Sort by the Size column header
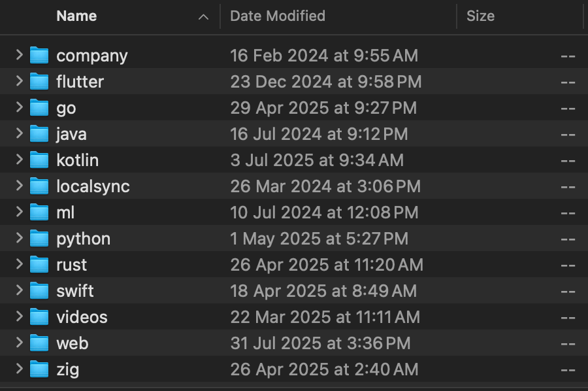The image size is (588, 391). point(480,16)
